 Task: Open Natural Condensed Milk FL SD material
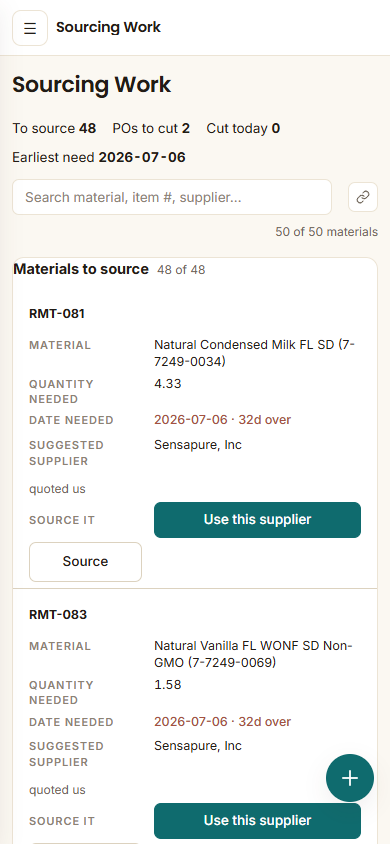coord(254,353)
